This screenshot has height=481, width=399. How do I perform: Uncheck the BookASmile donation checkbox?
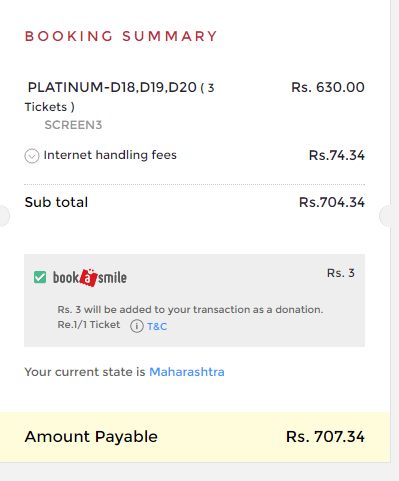pos(40,277)
